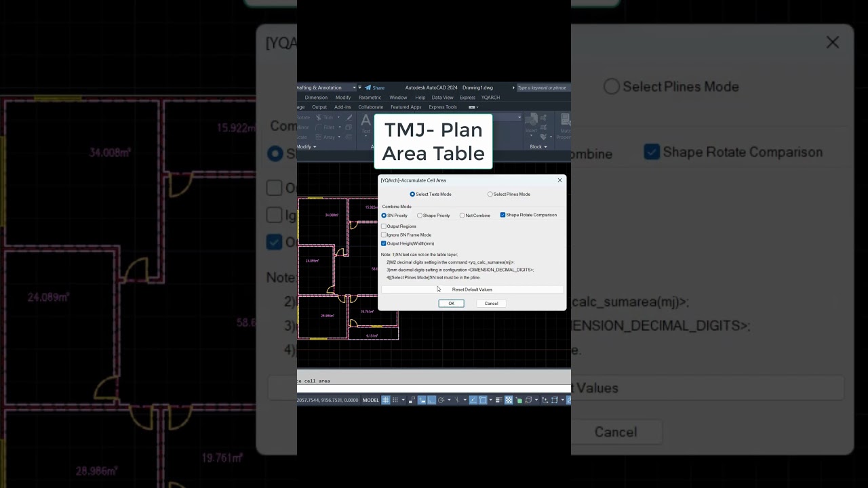Image resolution: width=868 pixels, height=488 pixels.
Task: Click the Fillet tool icon
Action: click(319, 127)
